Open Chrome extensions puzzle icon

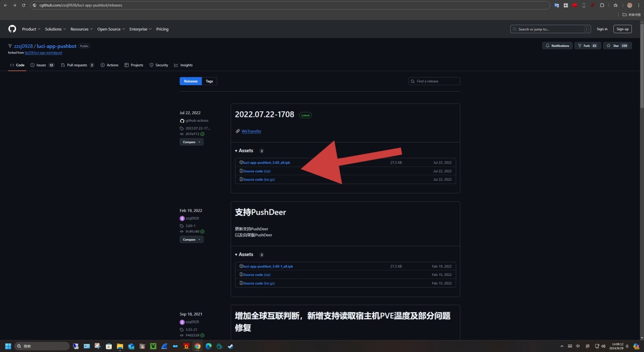(x=602, y=5)
